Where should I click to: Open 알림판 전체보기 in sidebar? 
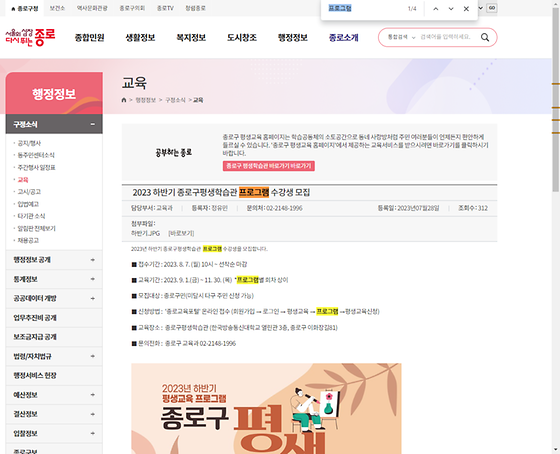click(x=36, y=228)
